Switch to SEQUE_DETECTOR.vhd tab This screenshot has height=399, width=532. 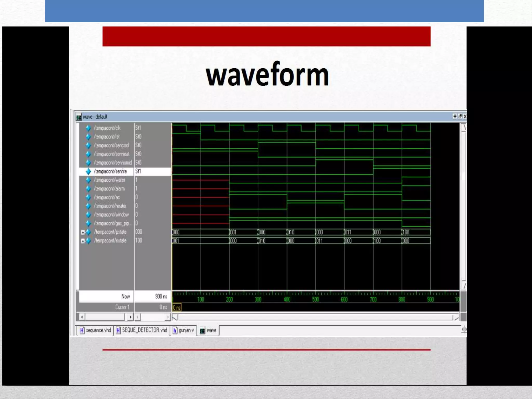point(142,330)
